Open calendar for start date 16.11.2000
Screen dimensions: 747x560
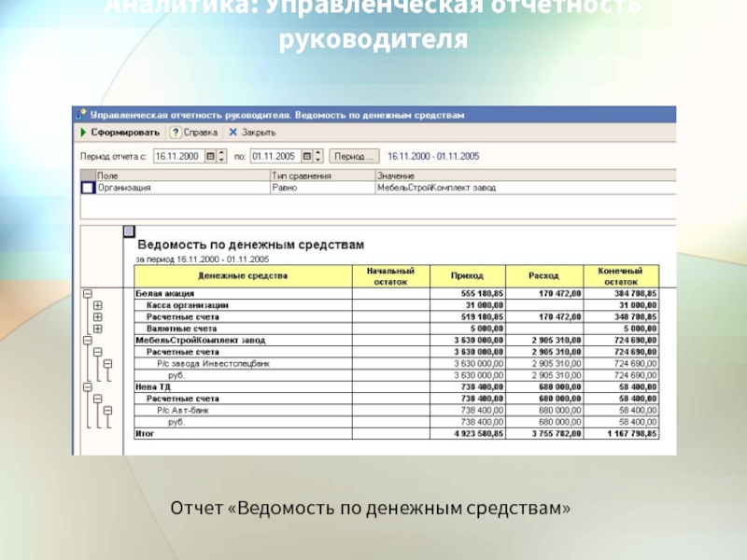210,156
